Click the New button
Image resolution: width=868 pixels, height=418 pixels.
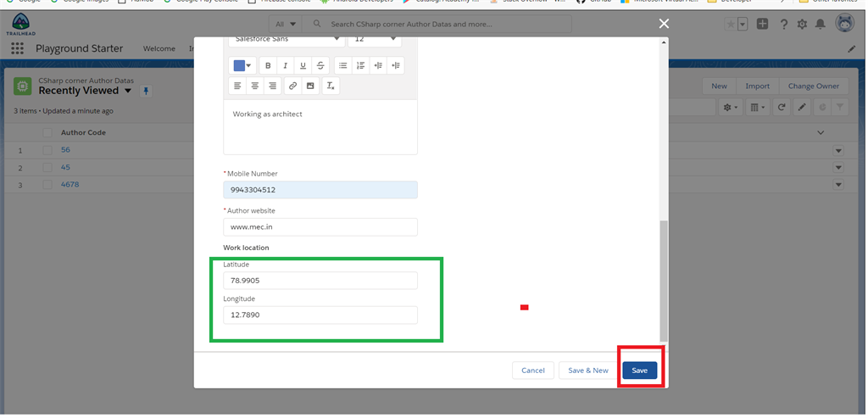719,86
